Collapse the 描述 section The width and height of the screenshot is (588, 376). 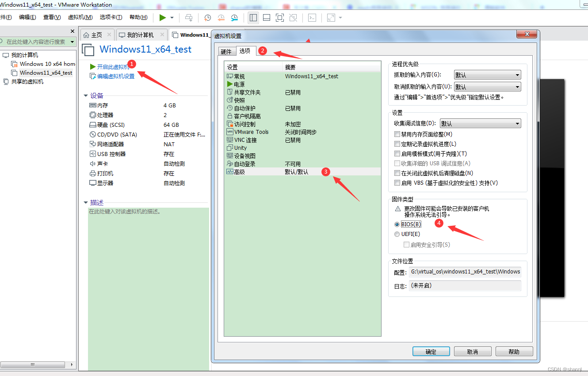tap(86, 203)
